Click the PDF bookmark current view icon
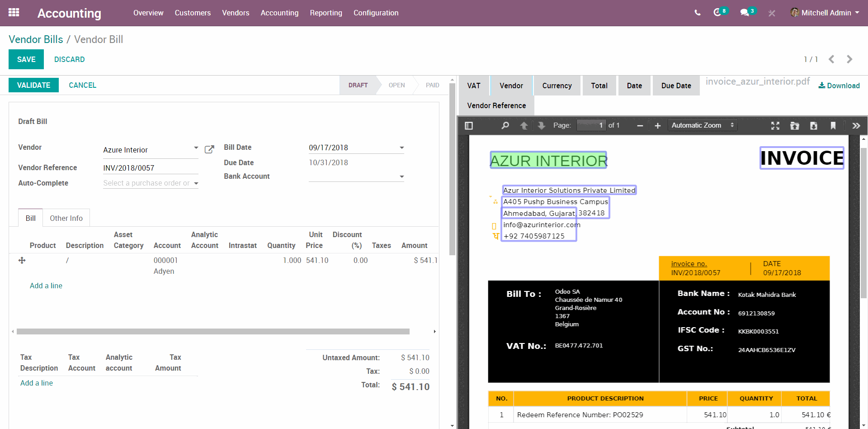Image resolution: width=868 pixels, height=429 pixels. pos(833,125)
